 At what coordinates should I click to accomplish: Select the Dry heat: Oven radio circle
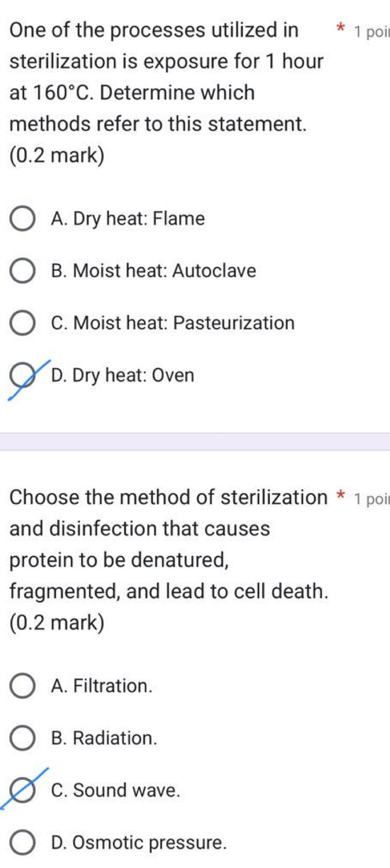22,376
